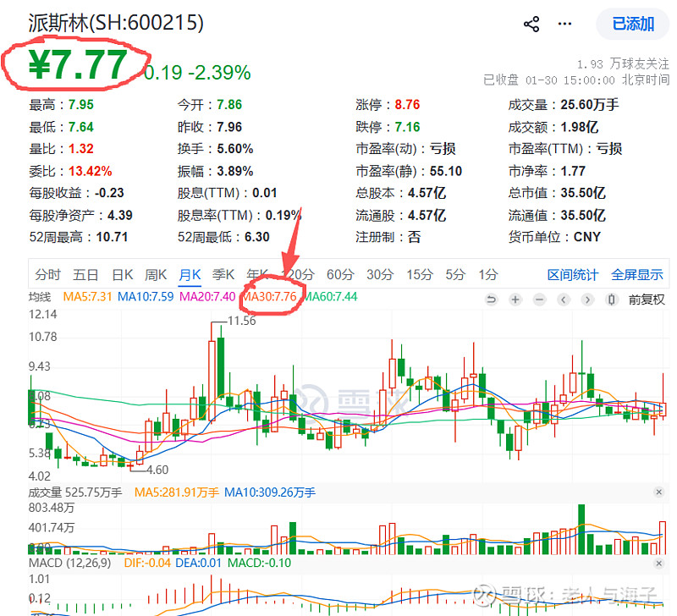Click the MA5:7.31 moving average label

pos(87,296)
